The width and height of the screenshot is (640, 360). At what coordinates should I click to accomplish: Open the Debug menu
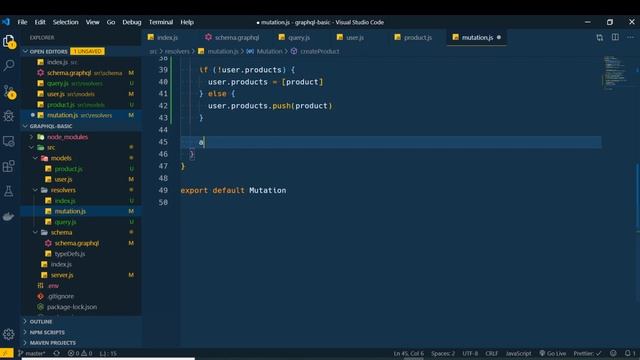pyautogui.click(x=132, y=22)
